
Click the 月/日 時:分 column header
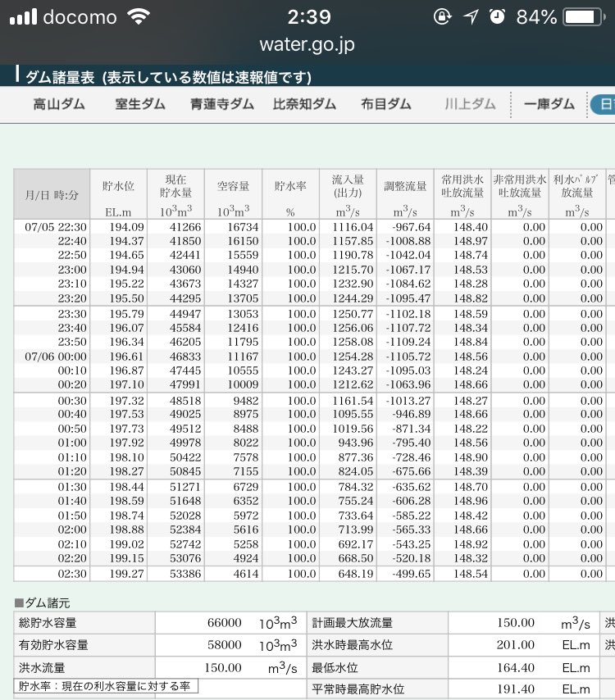(52, 194)
